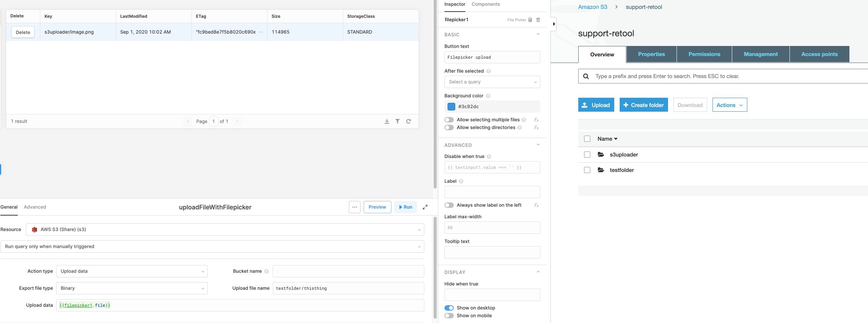Refresh the table with the reload icon
This screenshot has height=323, width=868.
[x=408, y=121]
